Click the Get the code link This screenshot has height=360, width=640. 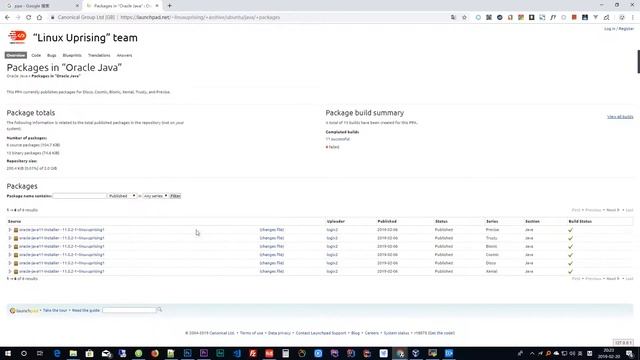[441, 333]
